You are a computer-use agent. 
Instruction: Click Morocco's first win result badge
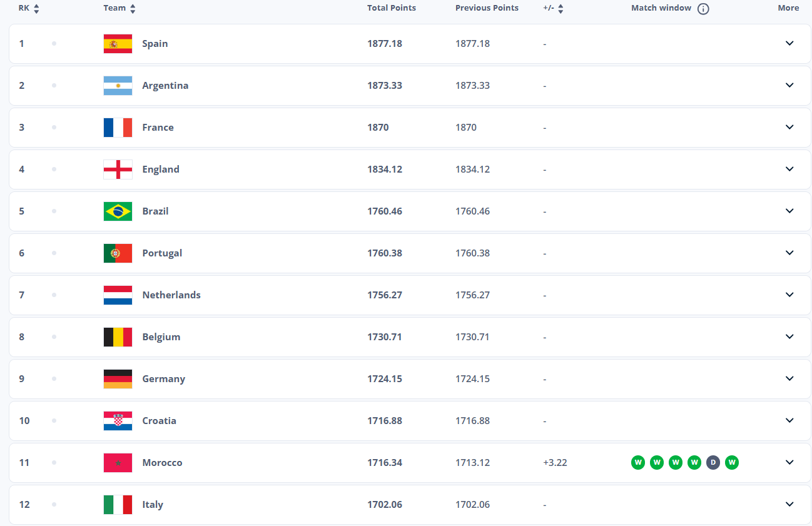click(637, 463)
